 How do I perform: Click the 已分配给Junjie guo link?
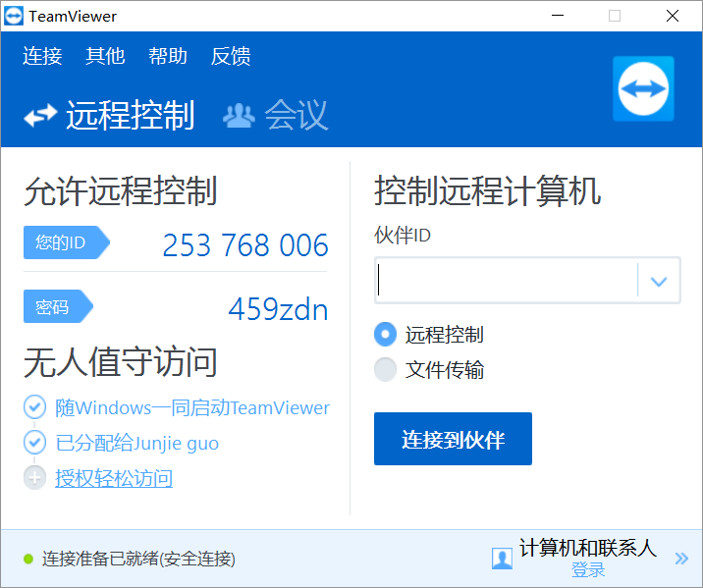[136, 443]
